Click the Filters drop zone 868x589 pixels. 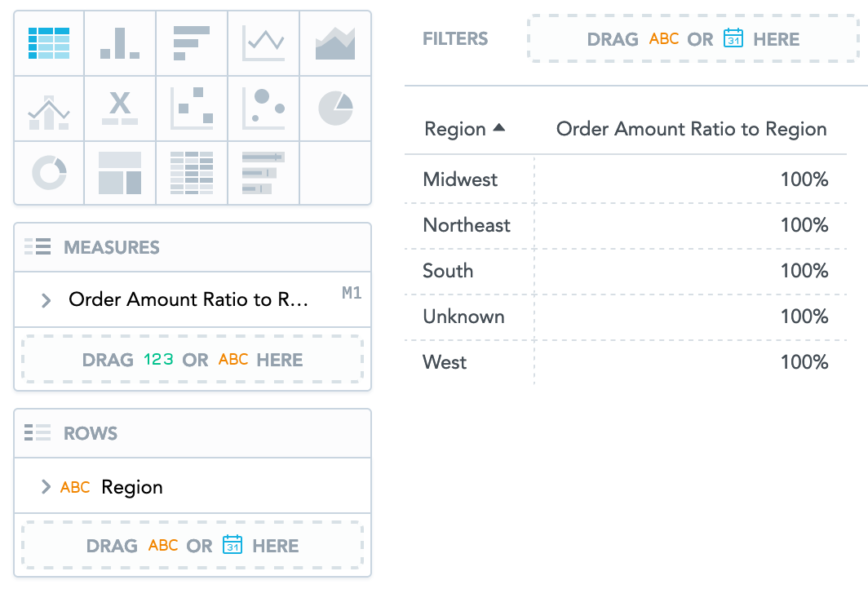(x=693, y=39)
